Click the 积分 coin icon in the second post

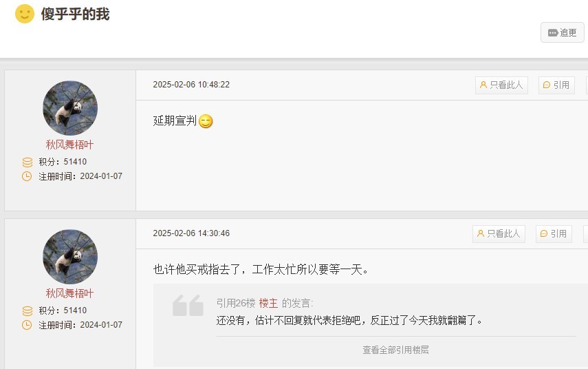pos(28,311)
